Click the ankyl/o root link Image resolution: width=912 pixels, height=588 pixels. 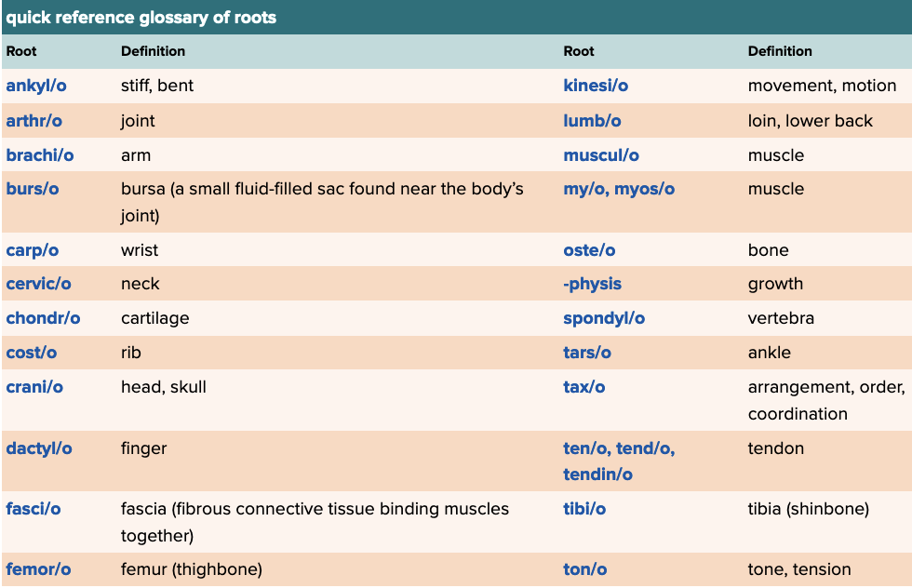tap(36, 86)
